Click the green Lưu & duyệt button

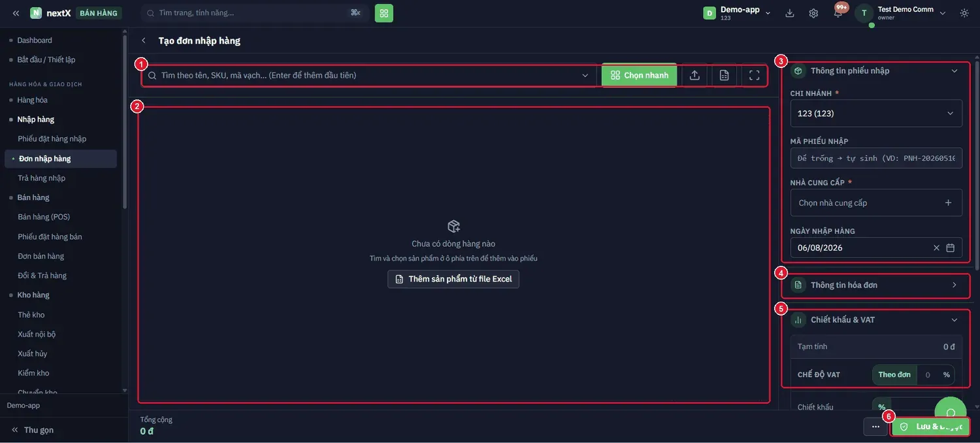[932, 427]
